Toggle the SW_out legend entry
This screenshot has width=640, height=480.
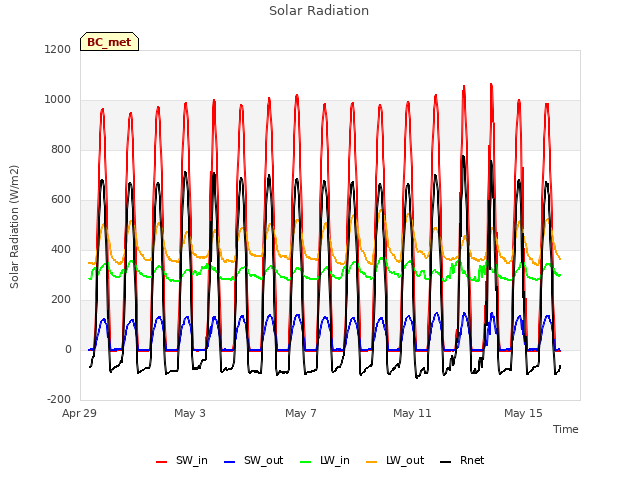(253, 460)
